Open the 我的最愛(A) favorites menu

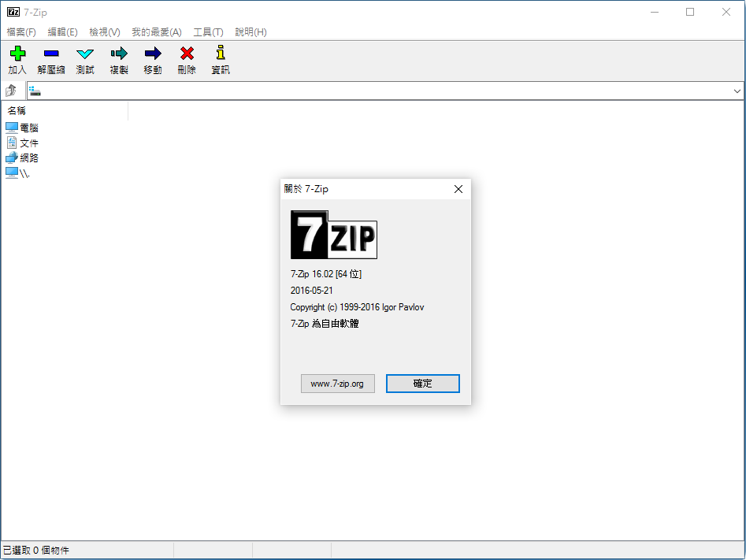(x=156, y=32)
